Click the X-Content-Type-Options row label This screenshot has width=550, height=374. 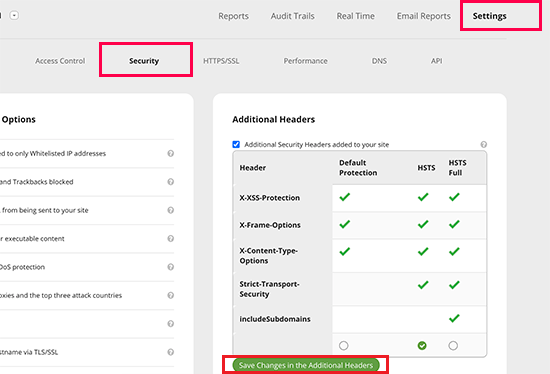(x=268, y=256)
